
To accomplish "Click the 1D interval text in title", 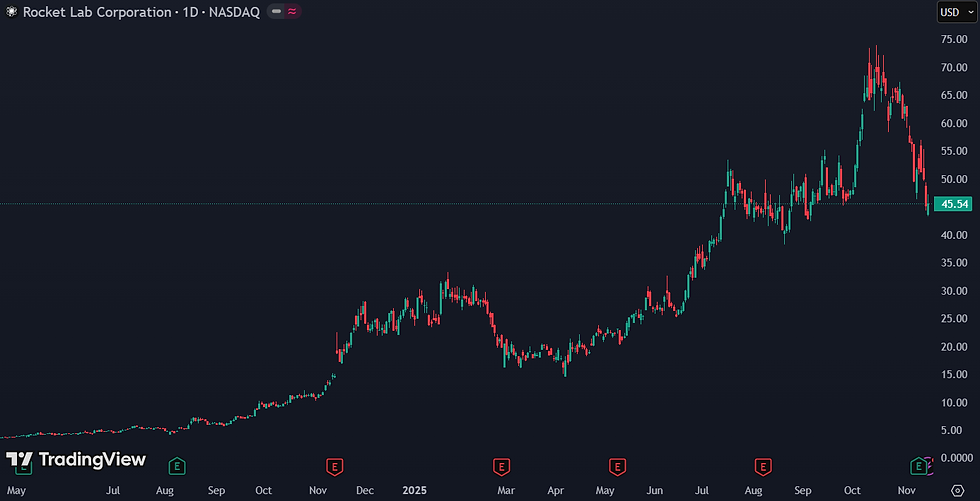I will coord(189,12).
